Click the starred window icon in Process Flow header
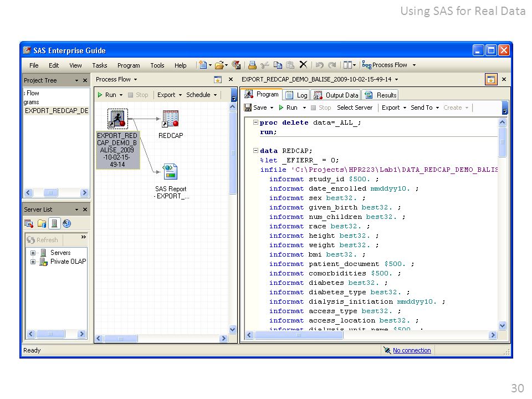Screen dimensions: 532x399 218,80
